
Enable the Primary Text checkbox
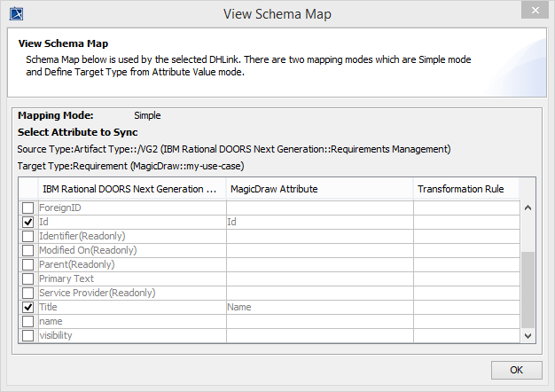tap(27, 278)
